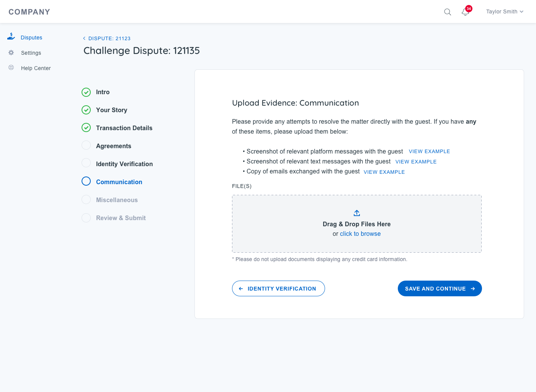Open the Transaction Details step
This screenshot has height=392, width=536.
[124, 128]
